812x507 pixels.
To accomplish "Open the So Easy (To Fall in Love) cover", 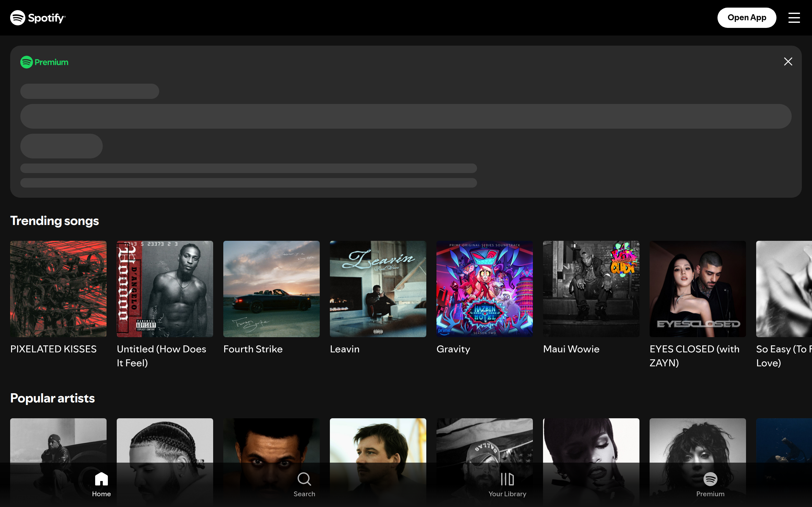I will tap(783, 289).
